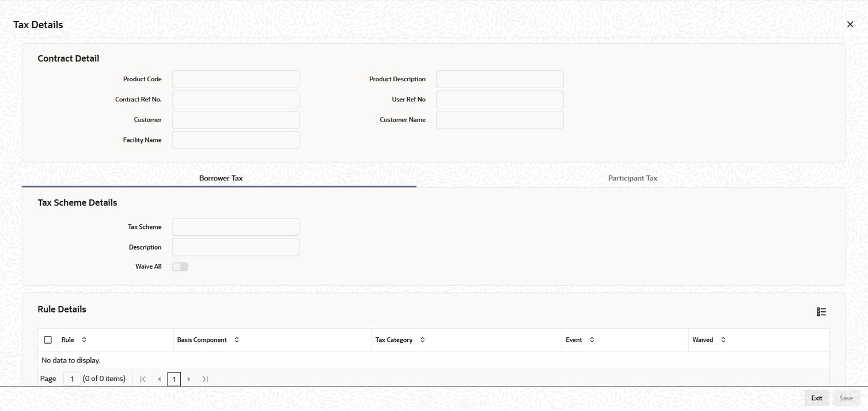Check the select-all rules checkbox
The image size is (868, 411).
pos(48,340)
